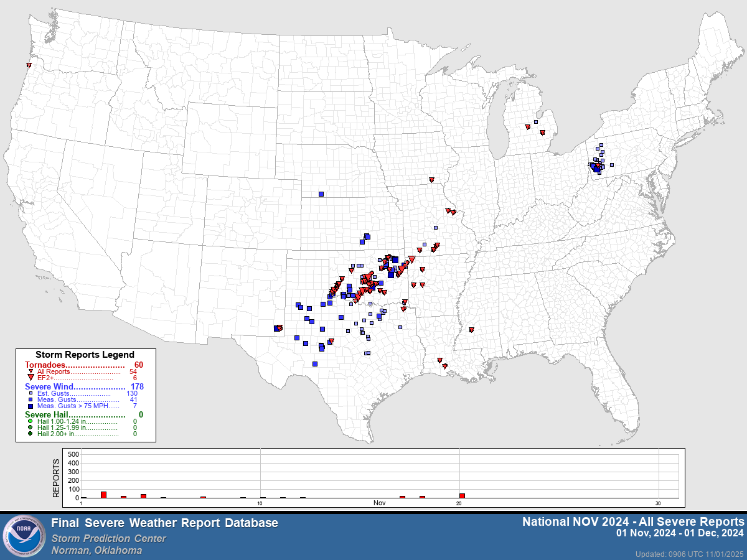Click the EF2+ large red triangle legend icon

[x=31, y=378]
